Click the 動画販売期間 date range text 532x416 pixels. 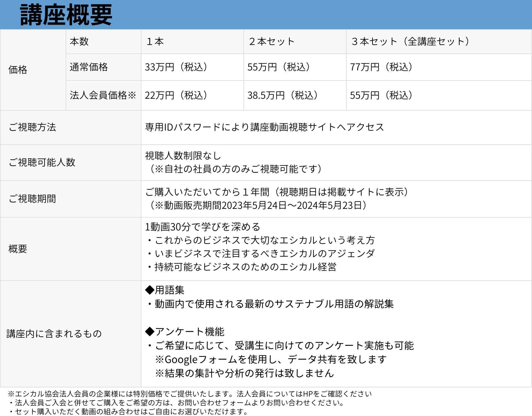pos(258,206)
